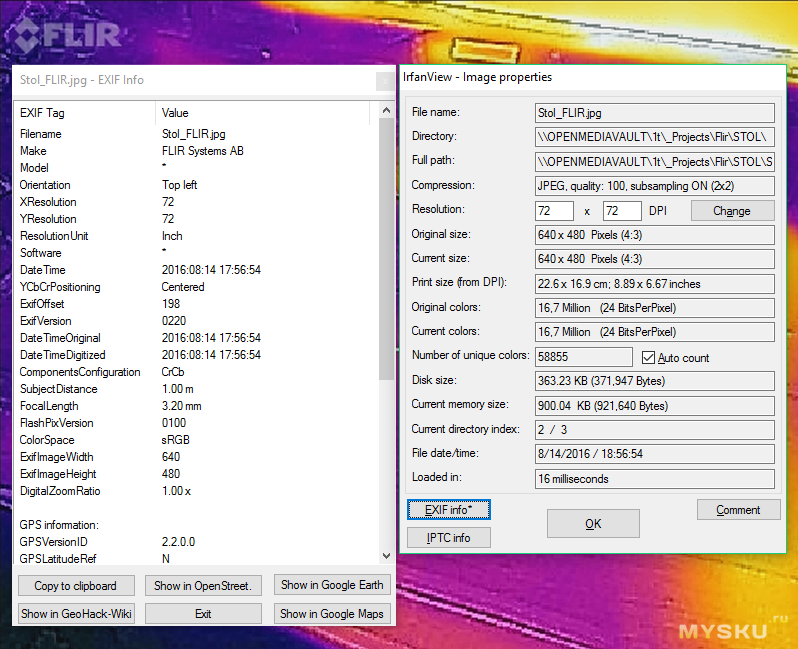
Task: Click the Value column header
Action: point(262,112)
